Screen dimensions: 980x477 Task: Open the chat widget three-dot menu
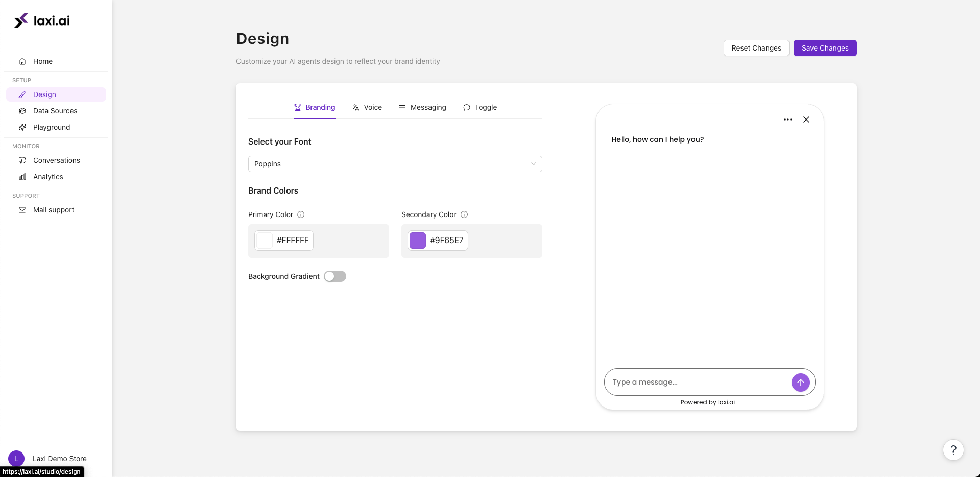coord(787,120)
